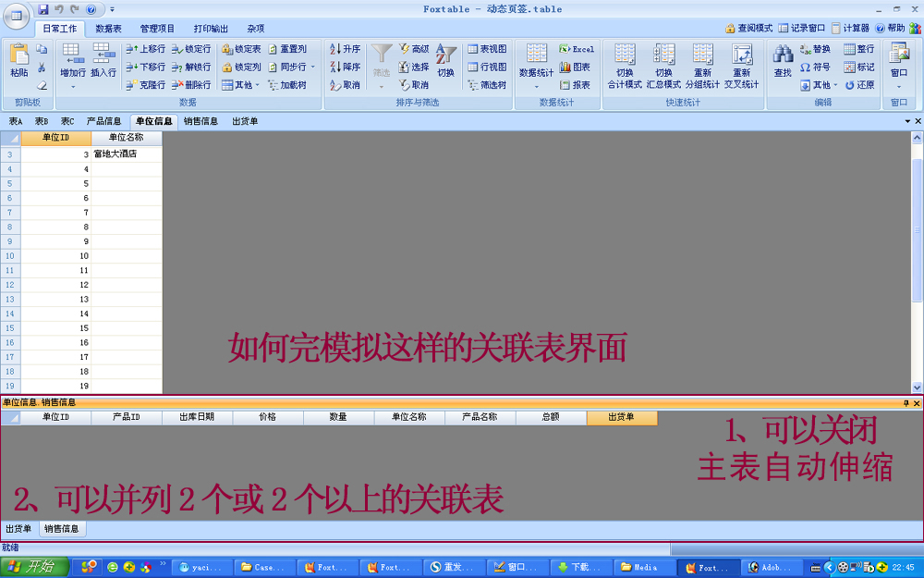
Task: Select the 销售信息 tab at panel bottom
Action: (61, 528)
